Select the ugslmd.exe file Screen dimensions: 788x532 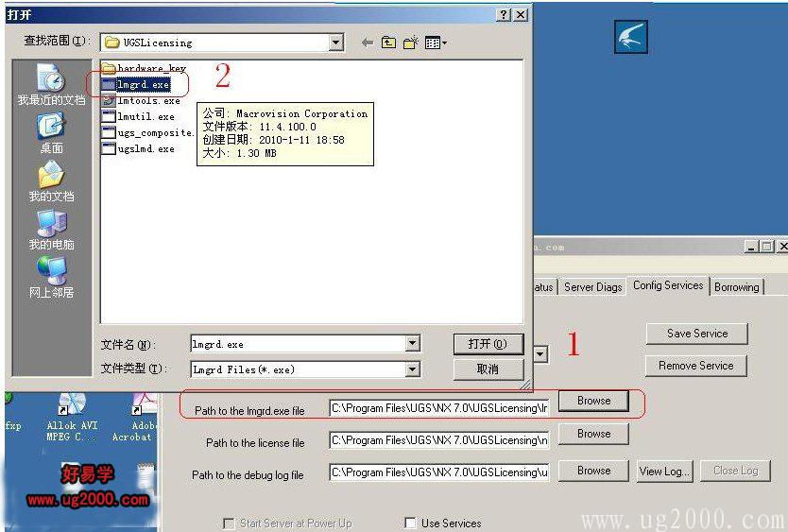click(x=138, y=149)
